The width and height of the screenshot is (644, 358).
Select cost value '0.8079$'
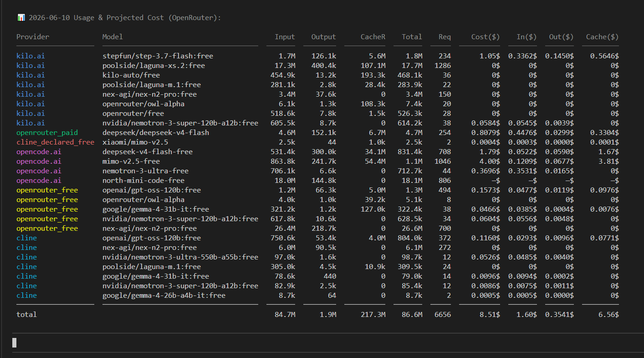click(x=486, y=133)
